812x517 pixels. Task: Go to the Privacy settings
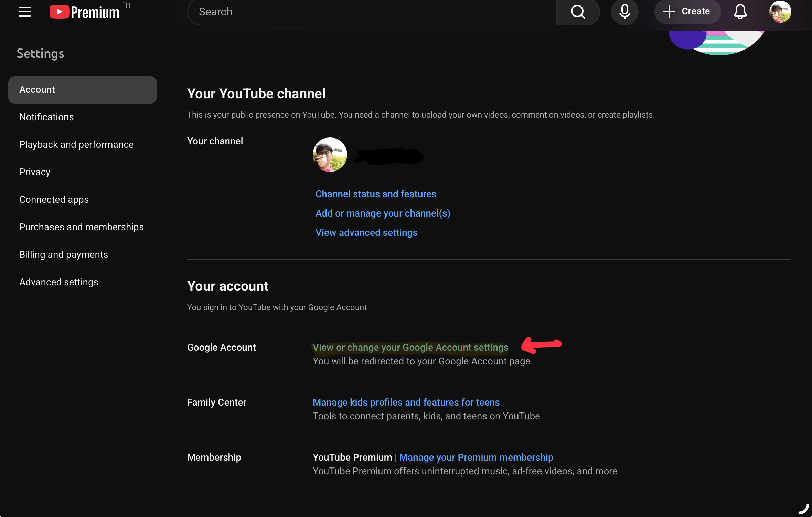click(x=35, y=172)
